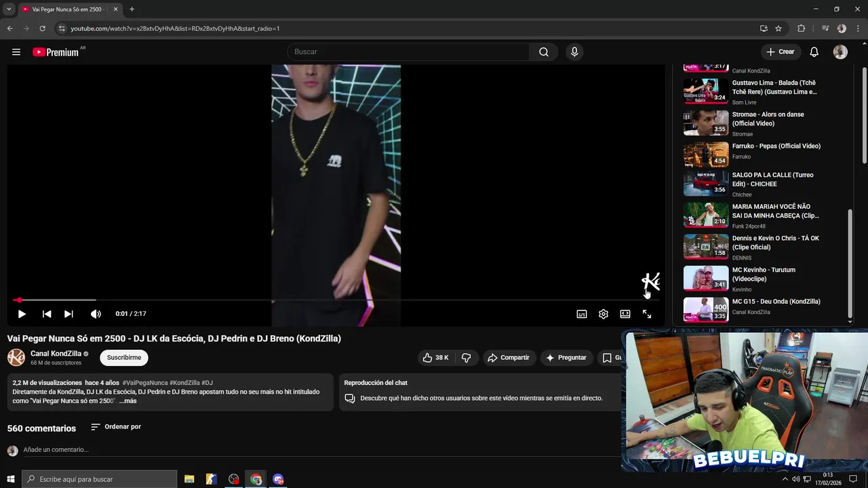Open the YouTube account avatar menu
This screenshot has width=868, height=488.
[x=840, y=52]
